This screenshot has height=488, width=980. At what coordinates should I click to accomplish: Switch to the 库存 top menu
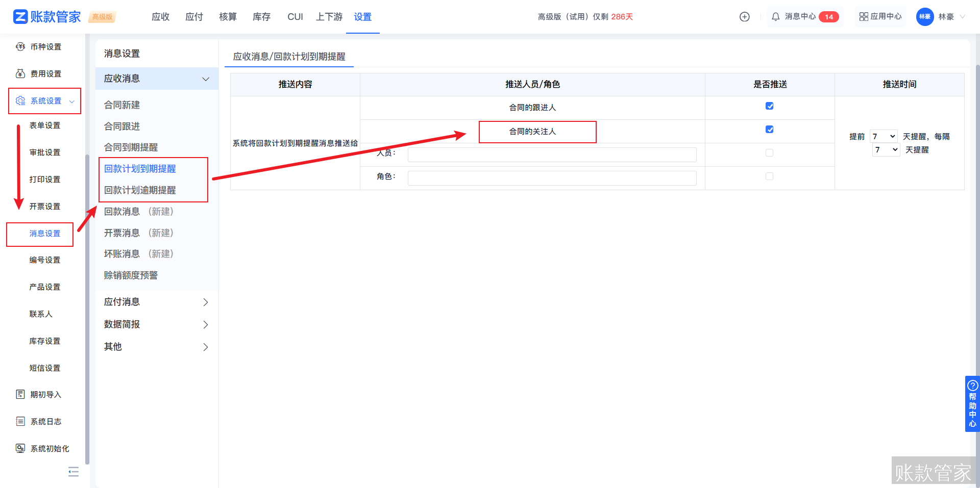(x=261, y=17)
